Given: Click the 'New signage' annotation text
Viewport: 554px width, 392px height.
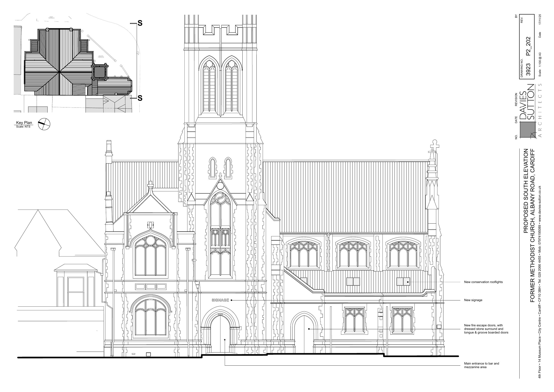Looking at the screenshot, I should click(x=473, y=300).
